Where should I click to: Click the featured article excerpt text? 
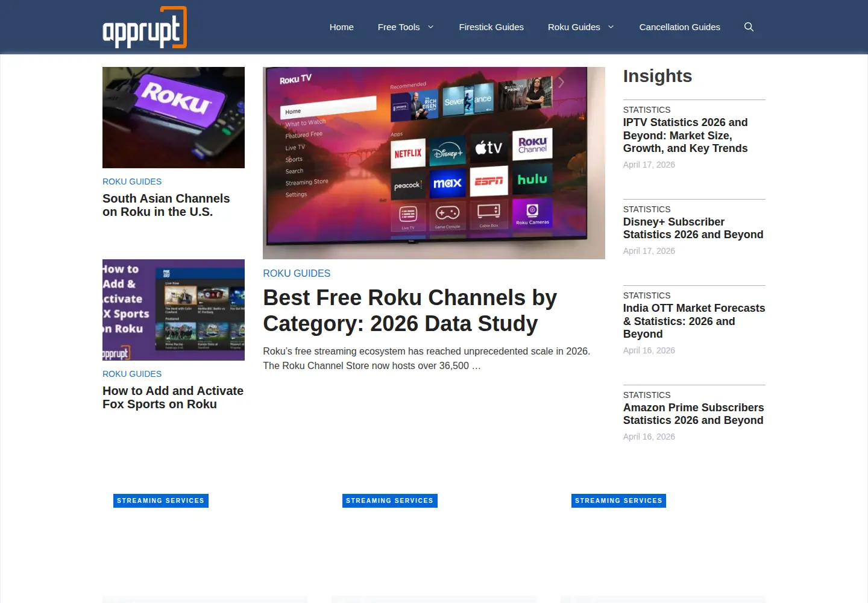click(x=427, y=358)
